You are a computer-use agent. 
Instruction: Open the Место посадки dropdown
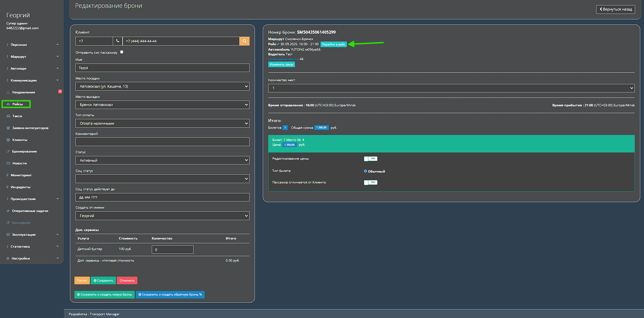click(162, 86)
